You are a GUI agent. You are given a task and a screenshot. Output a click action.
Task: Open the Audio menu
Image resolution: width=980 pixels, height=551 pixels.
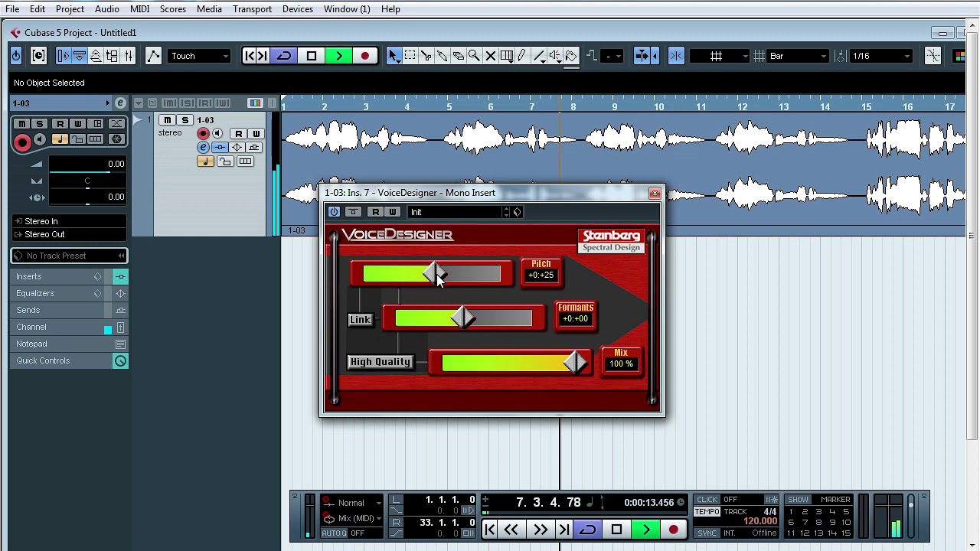[106, 9]
